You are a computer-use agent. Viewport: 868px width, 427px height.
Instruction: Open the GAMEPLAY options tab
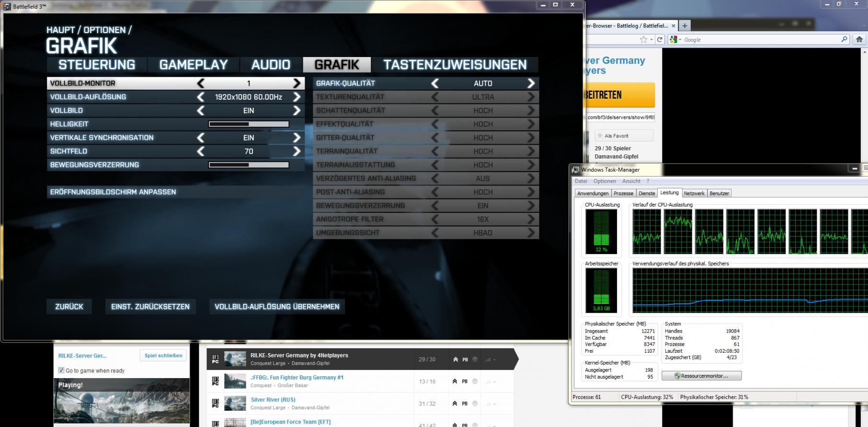pyautogui.click(x=194, y=65)
